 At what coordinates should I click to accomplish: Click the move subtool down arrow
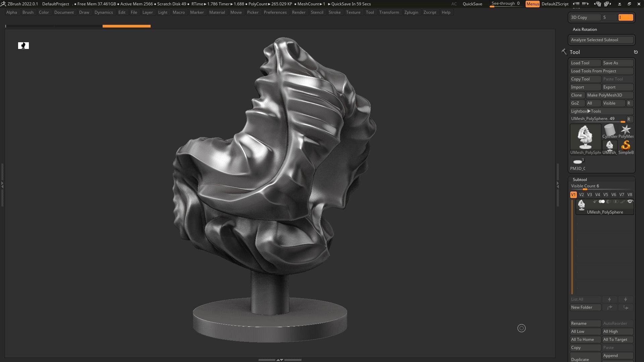626,299
